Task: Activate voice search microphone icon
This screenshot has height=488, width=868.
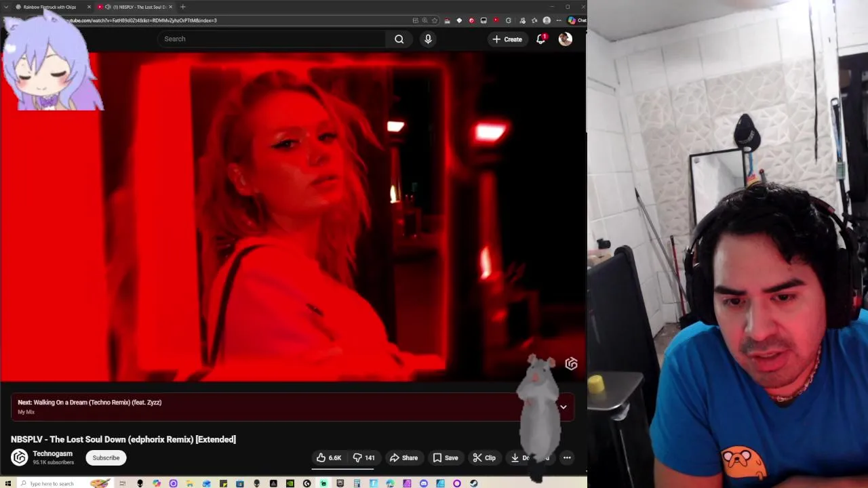Action: [428, 39]
